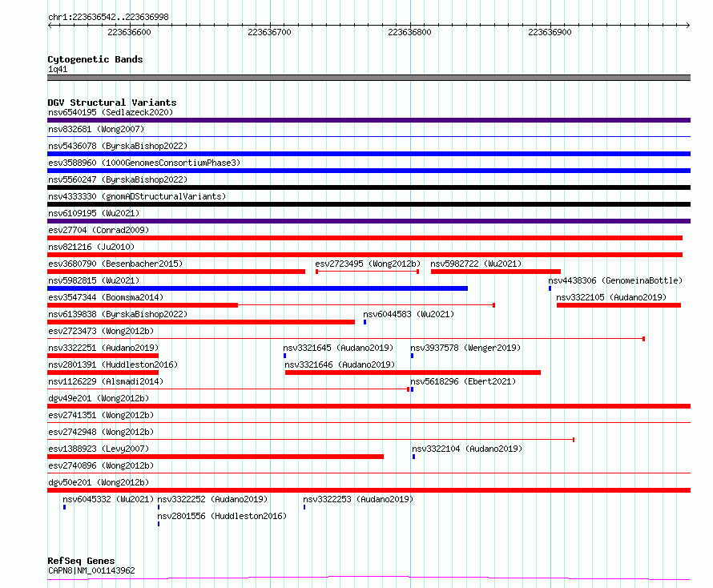Open nsv6044583 (Wu2021) variant
This screenshot has height=588, width=713.
coord(409,314)
